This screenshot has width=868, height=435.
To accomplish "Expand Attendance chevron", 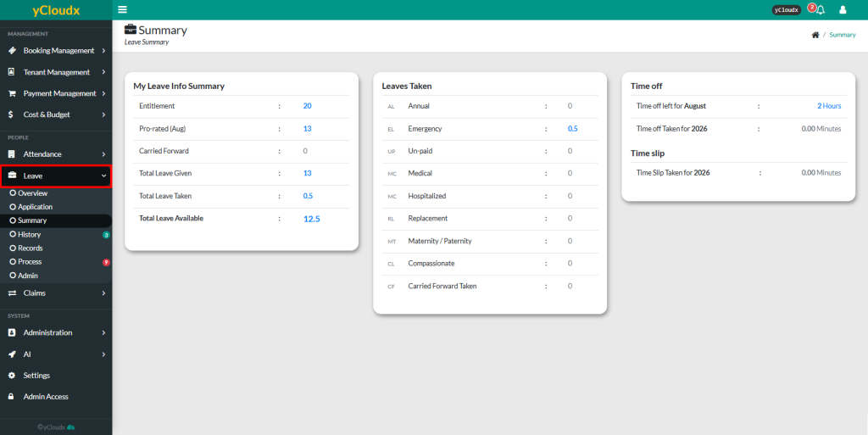I will (x=103, y=154).
